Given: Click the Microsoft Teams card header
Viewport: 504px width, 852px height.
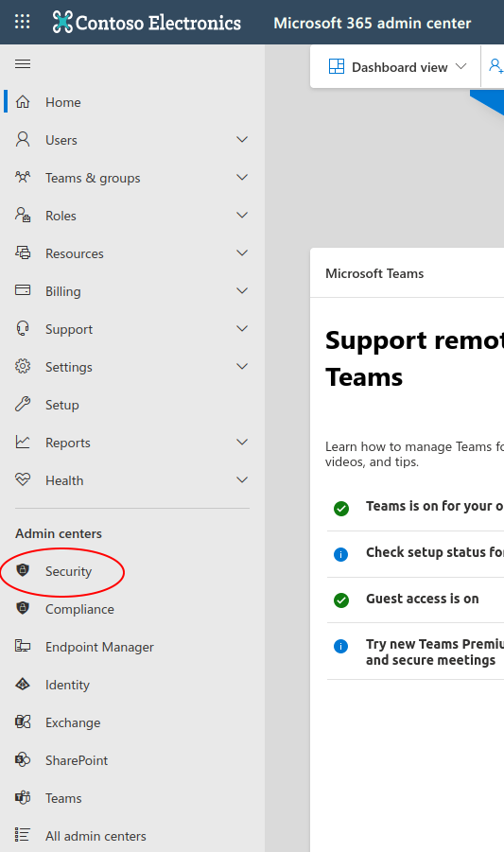Looking at the screenshot, I should coord(374,273).
